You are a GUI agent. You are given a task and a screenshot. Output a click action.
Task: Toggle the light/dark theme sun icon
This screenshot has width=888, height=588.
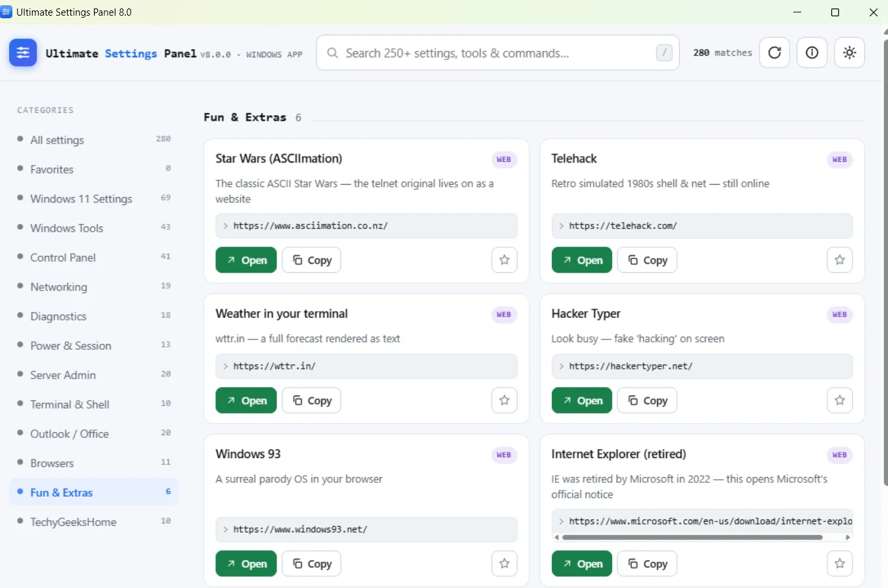pos(849,53)
